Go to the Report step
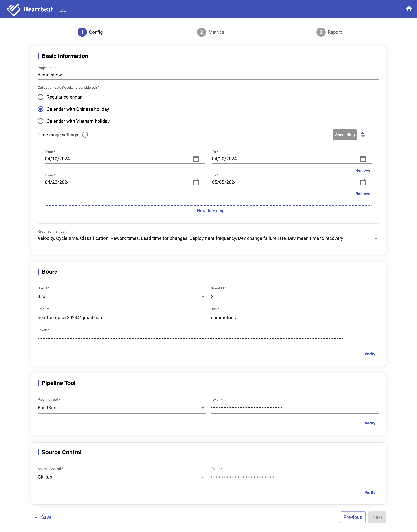This screenshot has height=532, width=417. 321,32
